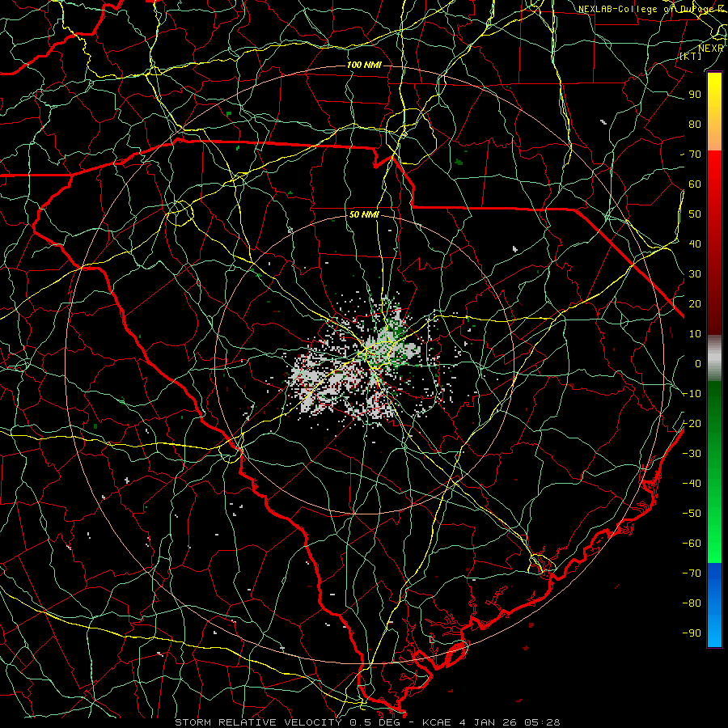Click the 90 value on the velocity scale

click(x=695, y=95)
